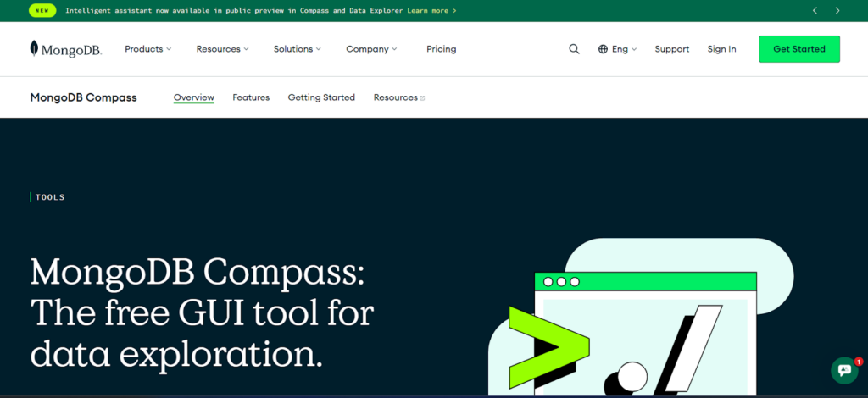
Task: Click the Sign In link
Action: pos(721,49)
